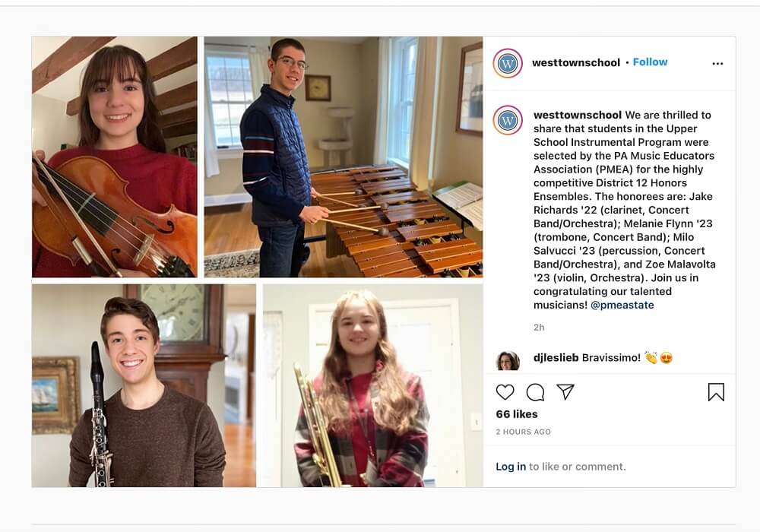Open the three-dot more options menu

click(718, 63)
